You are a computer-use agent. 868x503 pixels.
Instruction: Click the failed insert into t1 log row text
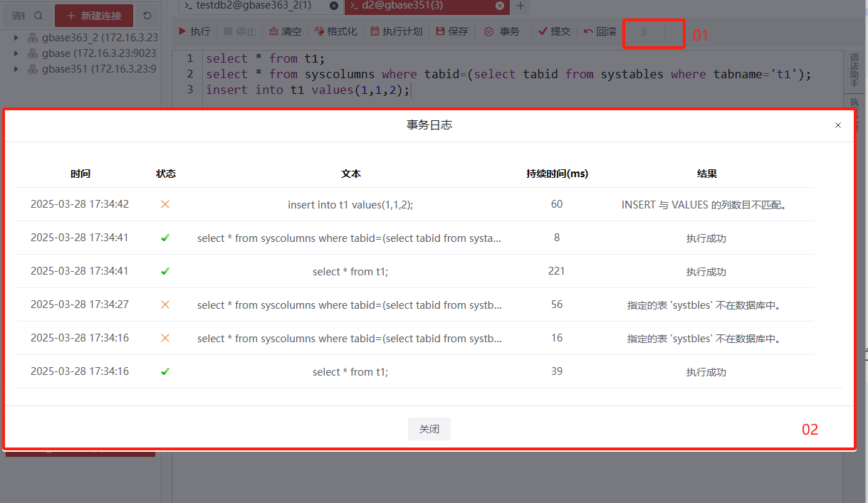tap(350, 204)
